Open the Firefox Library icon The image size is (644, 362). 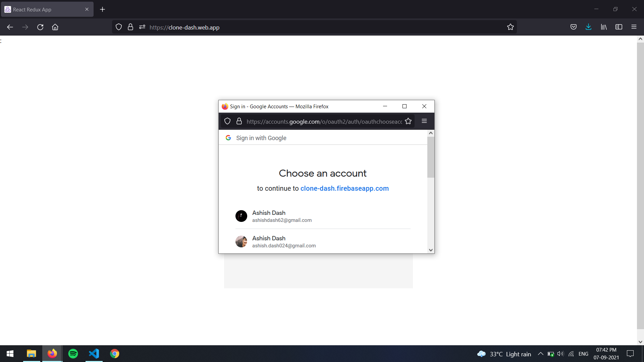604,27
